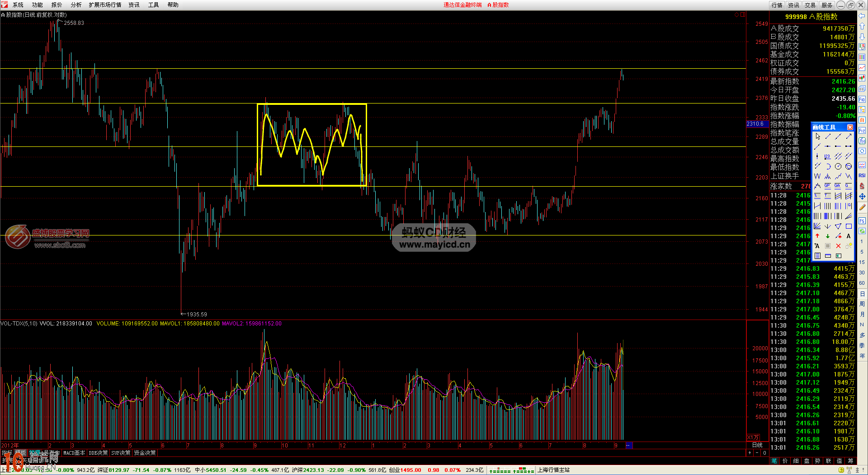Switch to the 资金决策 indicator tab
This screenshot has width=868, height=475.
click(145, 453)
